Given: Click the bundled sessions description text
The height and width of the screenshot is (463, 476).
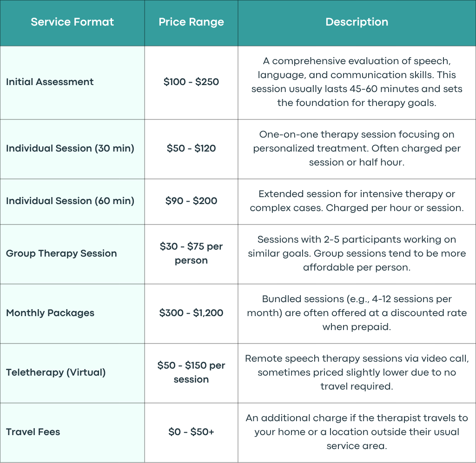Looking at the screenshot, I should (x=357, y=313).
